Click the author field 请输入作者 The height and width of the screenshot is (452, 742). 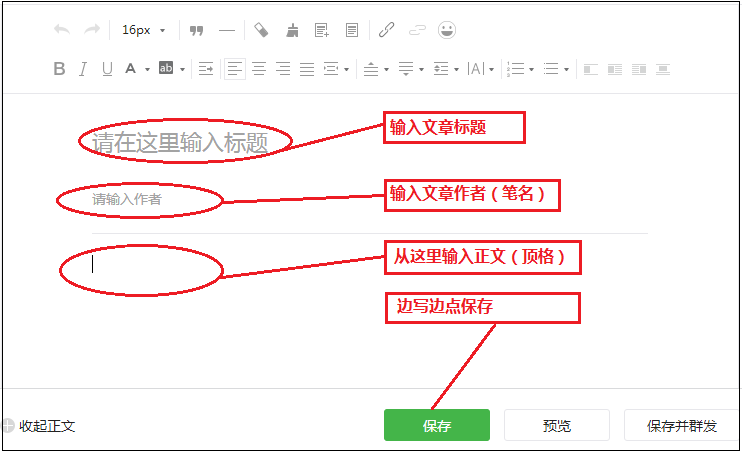point(126,199)
